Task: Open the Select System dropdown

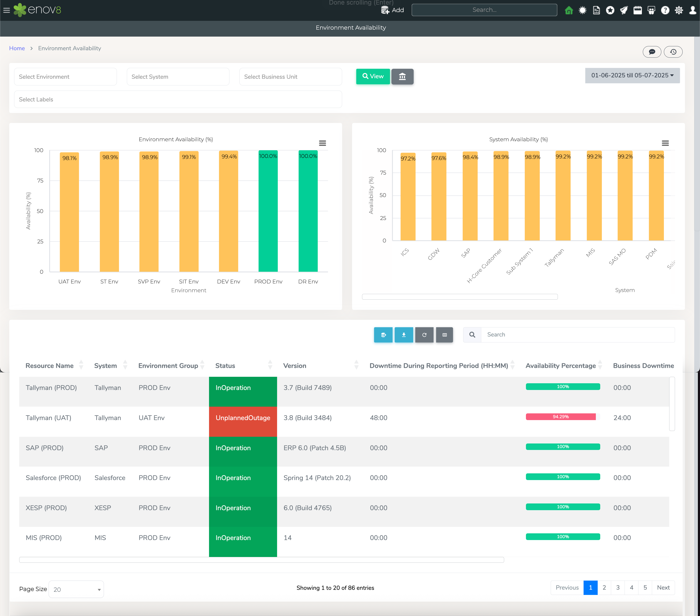Action: coord(178,77)
